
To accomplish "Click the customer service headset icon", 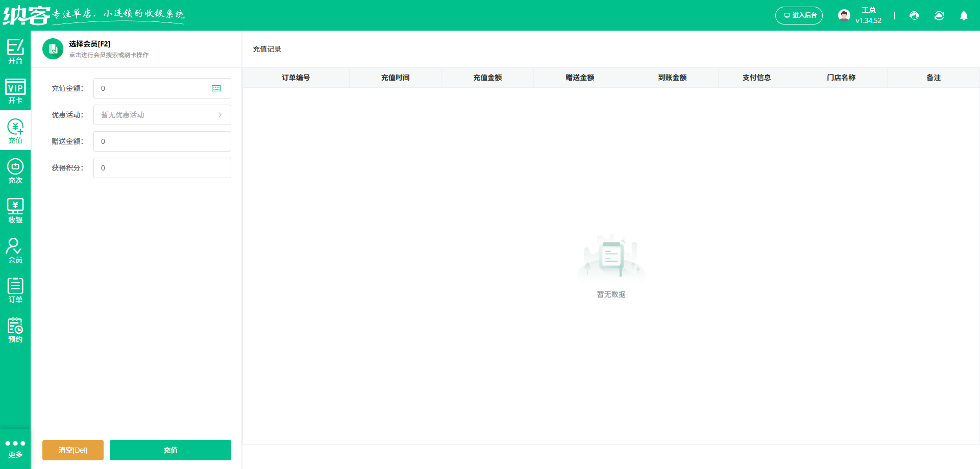I will 914,16.
